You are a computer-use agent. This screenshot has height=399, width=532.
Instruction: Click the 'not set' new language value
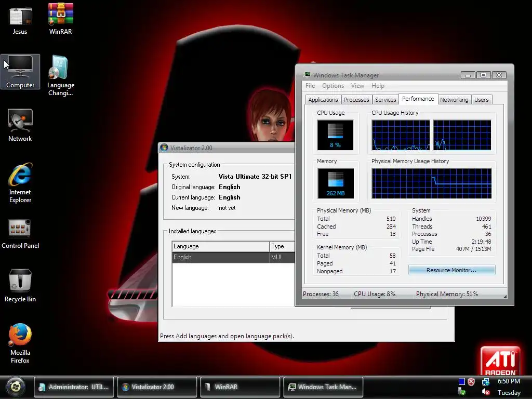pos(227,208)
